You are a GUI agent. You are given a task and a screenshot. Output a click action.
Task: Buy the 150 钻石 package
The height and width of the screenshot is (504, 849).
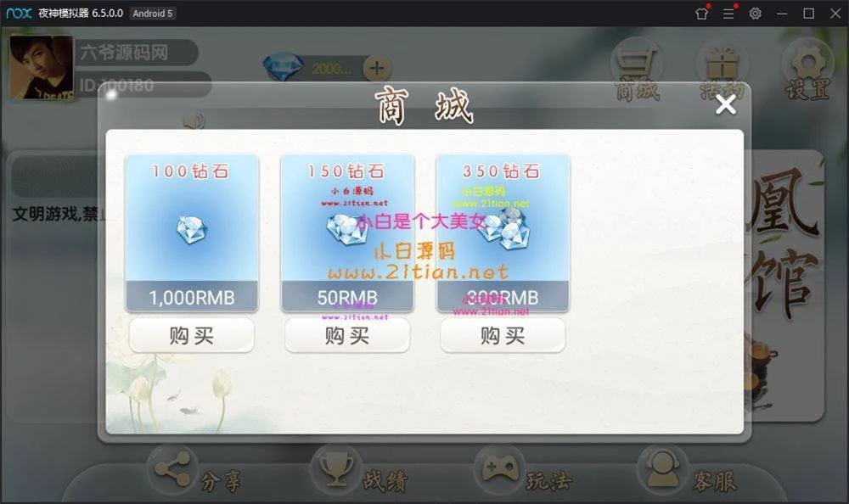coord(347,335)
